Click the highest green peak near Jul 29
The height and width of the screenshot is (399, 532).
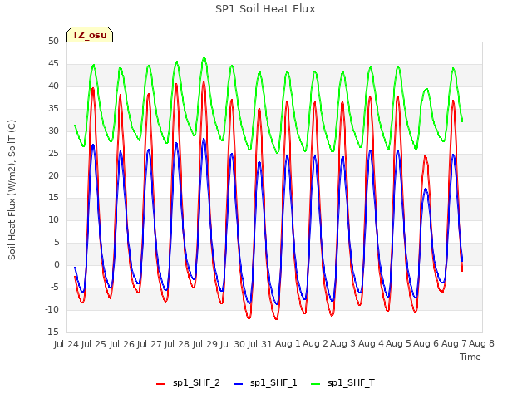204,57
